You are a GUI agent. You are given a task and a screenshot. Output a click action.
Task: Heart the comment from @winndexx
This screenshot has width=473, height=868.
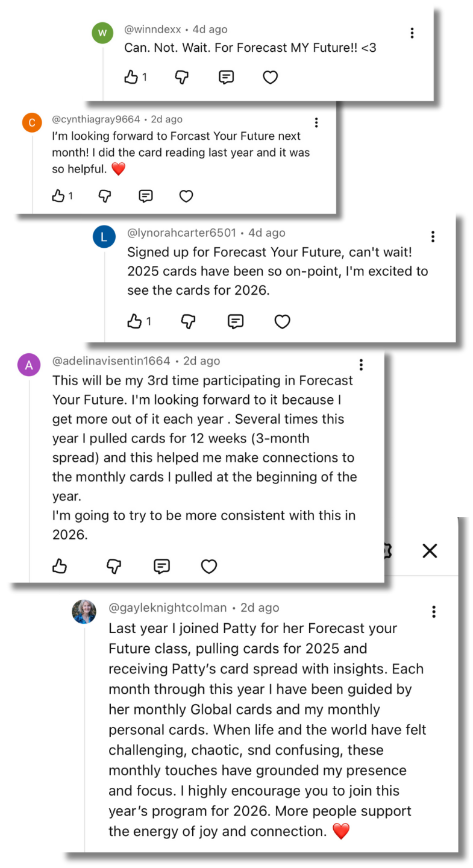tap(271, 77)
